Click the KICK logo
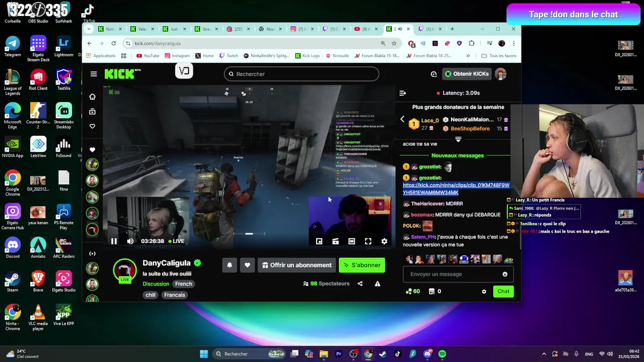 pos(120,74)
